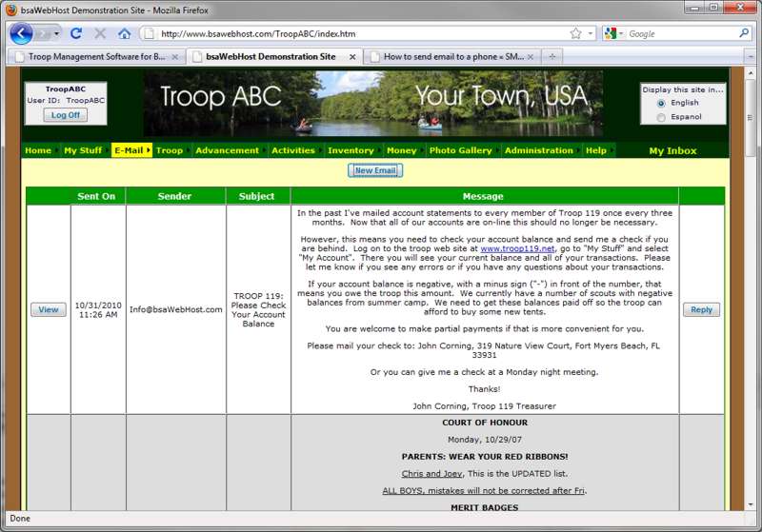Viewport: 762px width, 532px height.
Task: Open the Home menu item
Action: pyautogui.click(x=38, y=150)
